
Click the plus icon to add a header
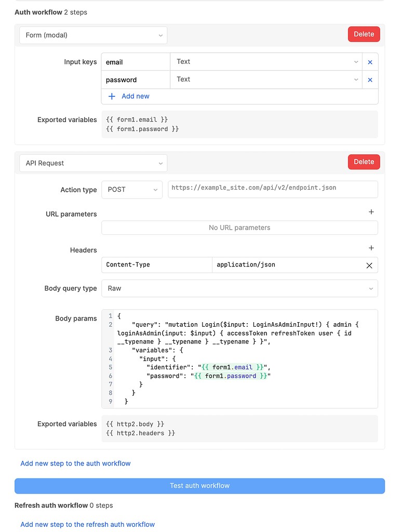(371, 248)
